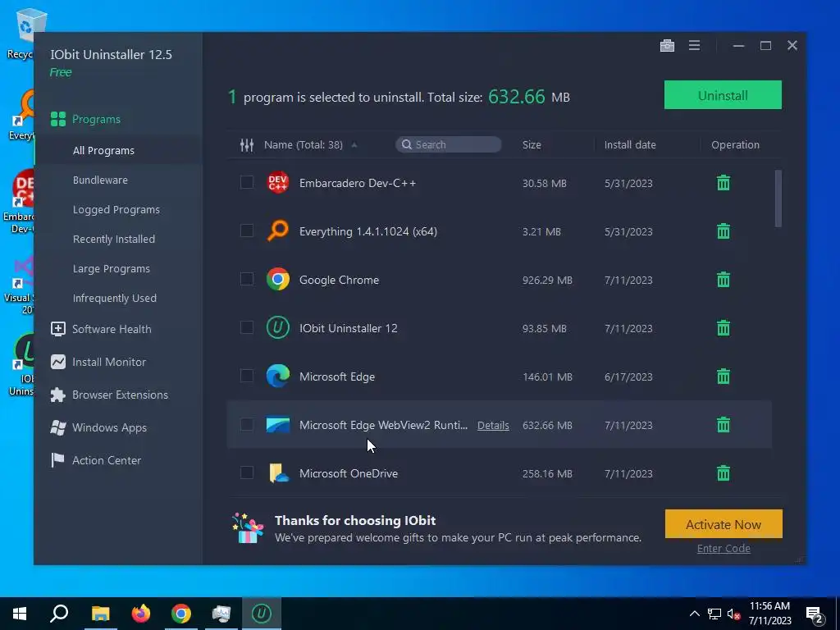Viewport: 840px width, 630px height.
Task: Tick the Google Chrome checkbox
Action: point(246,279)
